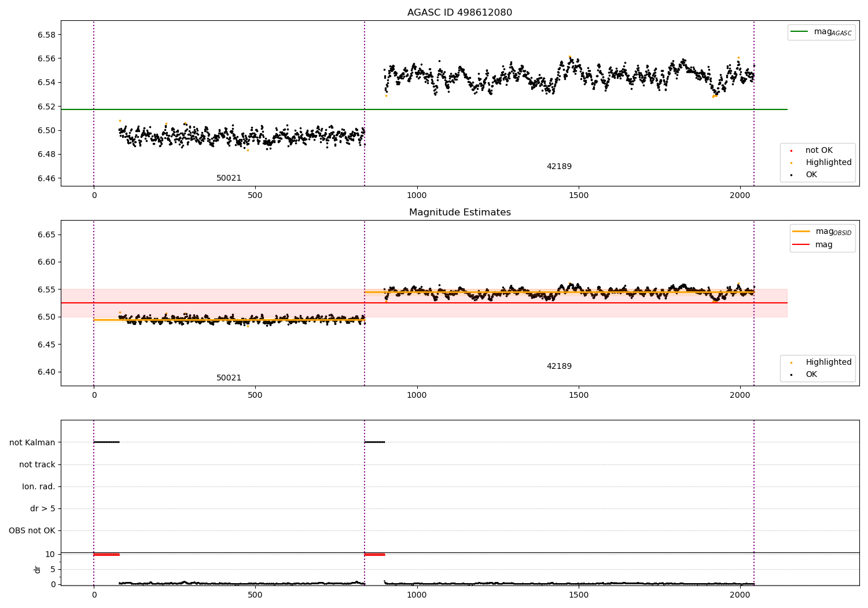Click the red 'mag' legend entry
The width and height of the screenshot is (868, 608).
tap(812, 245)
